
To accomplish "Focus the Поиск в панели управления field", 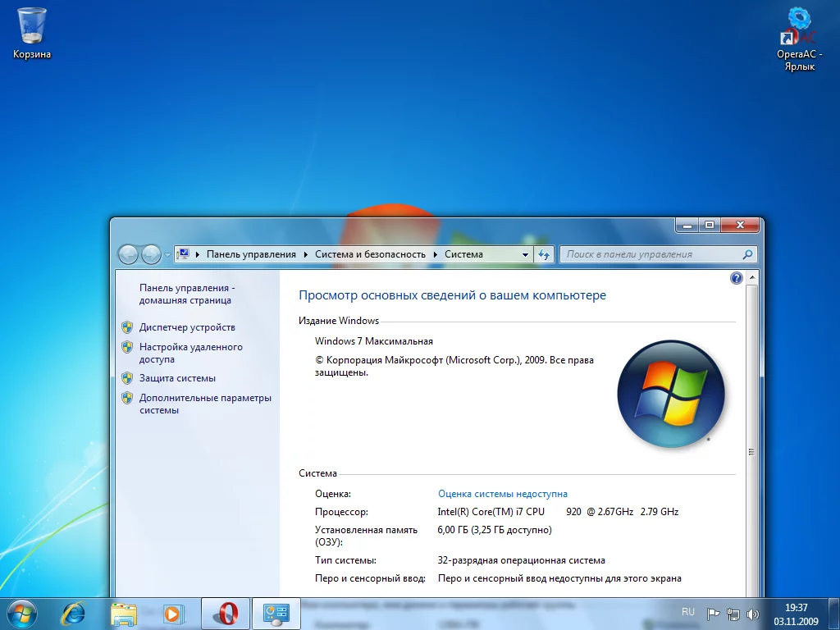I will coord(659,254).
